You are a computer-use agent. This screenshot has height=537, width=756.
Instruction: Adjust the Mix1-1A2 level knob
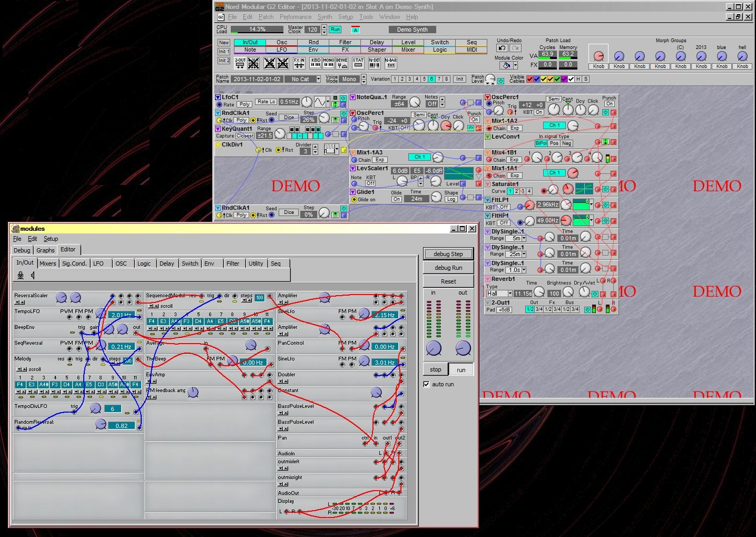point(573,125)
